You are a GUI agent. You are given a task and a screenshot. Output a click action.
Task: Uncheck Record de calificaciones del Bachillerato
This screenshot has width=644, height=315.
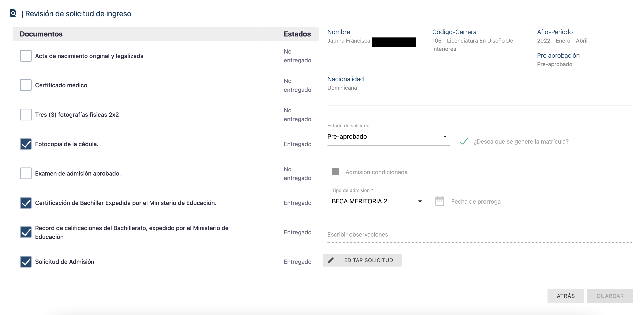click(x=25, y=232)
